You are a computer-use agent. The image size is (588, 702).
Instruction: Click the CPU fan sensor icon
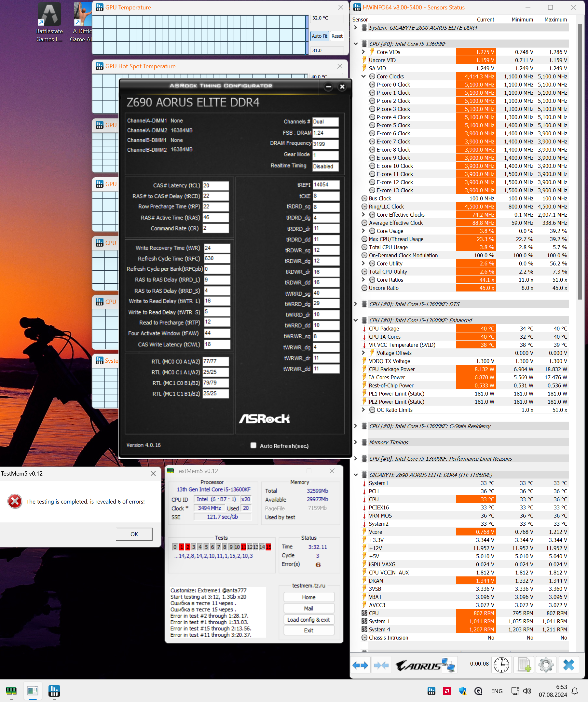[364, 613]
